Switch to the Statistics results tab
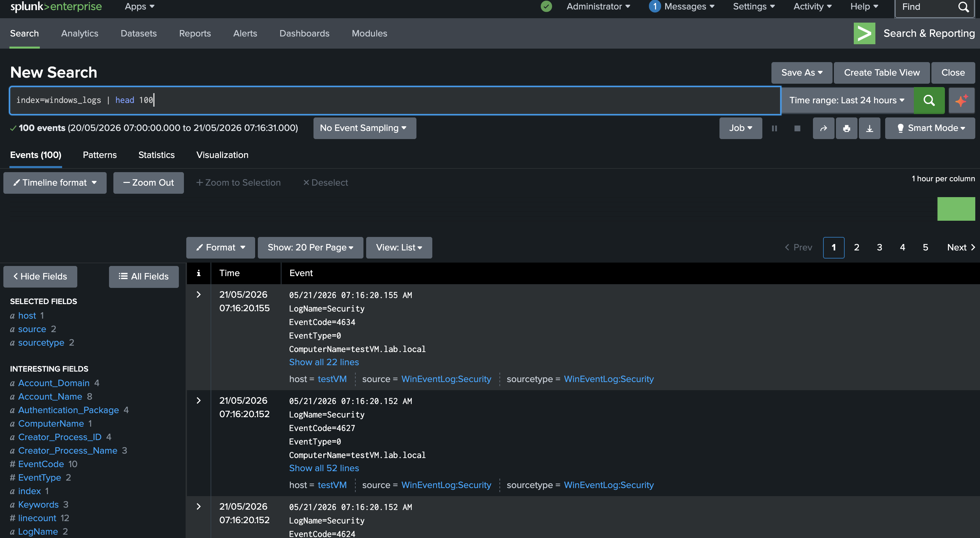The width and height of the screenshot is (980, 538). [x=156, y=155]
